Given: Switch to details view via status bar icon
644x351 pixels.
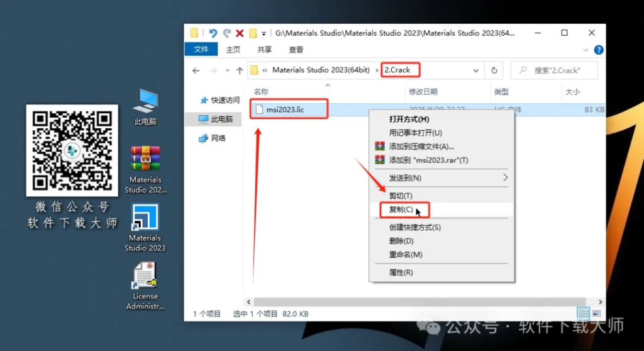Looking at the screenshot, I should (x=584, y=314).
